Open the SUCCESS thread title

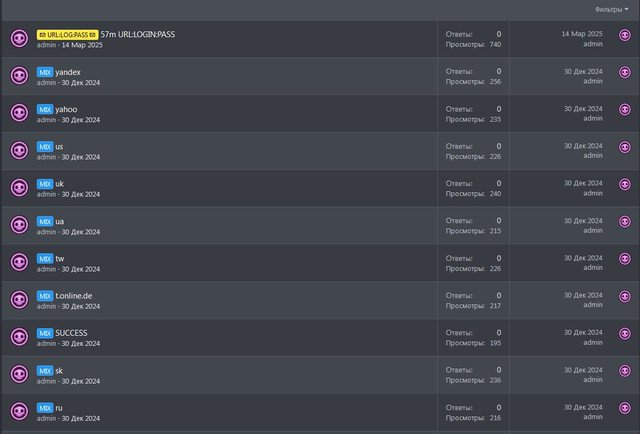click(x=71, y=333)
